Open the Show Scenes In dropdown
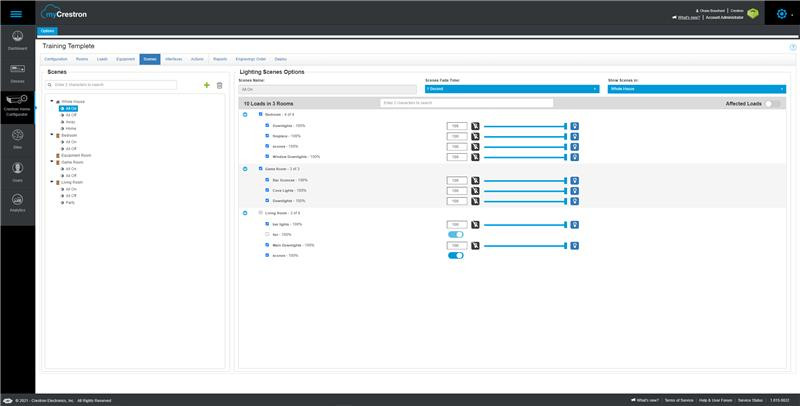This screenshot has height=406, width=800. click(x=696, y=89)
